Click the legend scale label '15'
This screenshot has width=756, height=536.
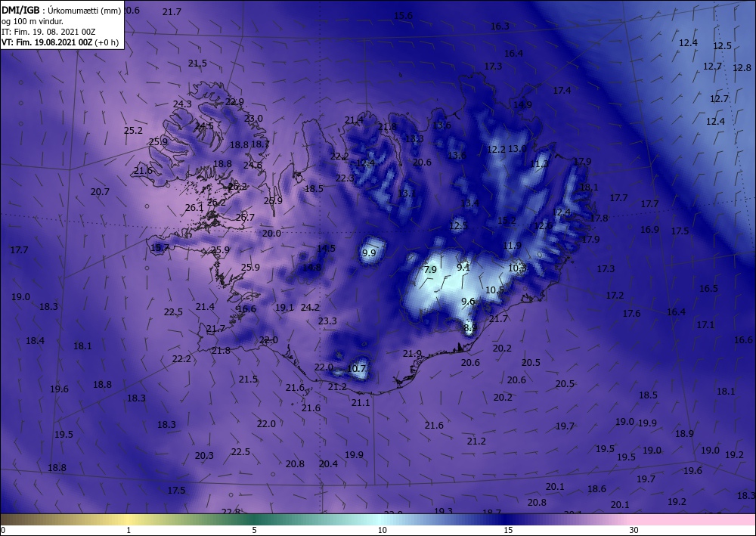(508, 530)
